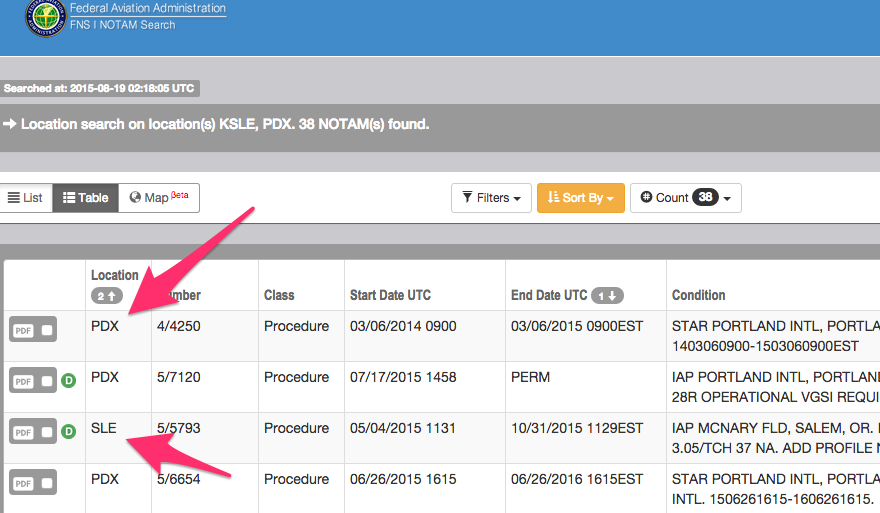Click the location search results message

pos(224,124)
